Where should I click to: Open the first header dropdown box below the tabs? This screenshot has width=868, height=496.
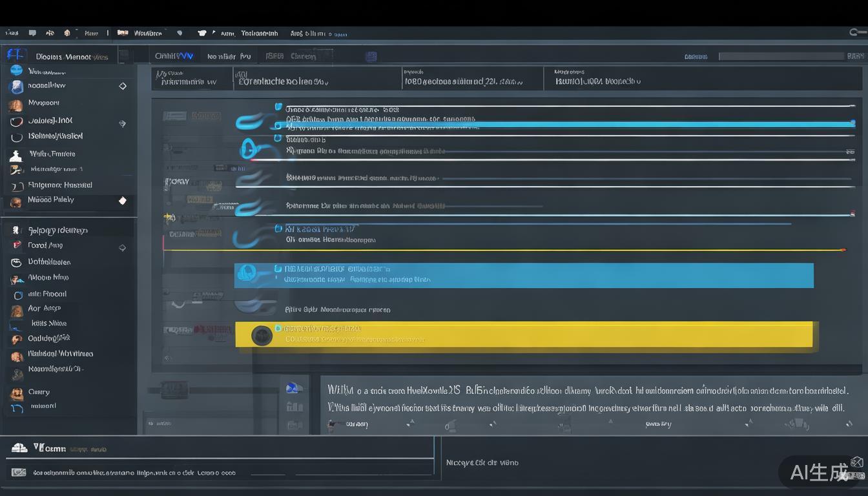[x=193, y=79]
